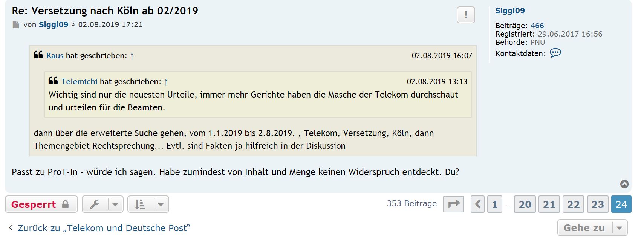This screenshot has width=644, height=244.
Task: Open contact details speech bubble icon
Action: pos(555,53)
